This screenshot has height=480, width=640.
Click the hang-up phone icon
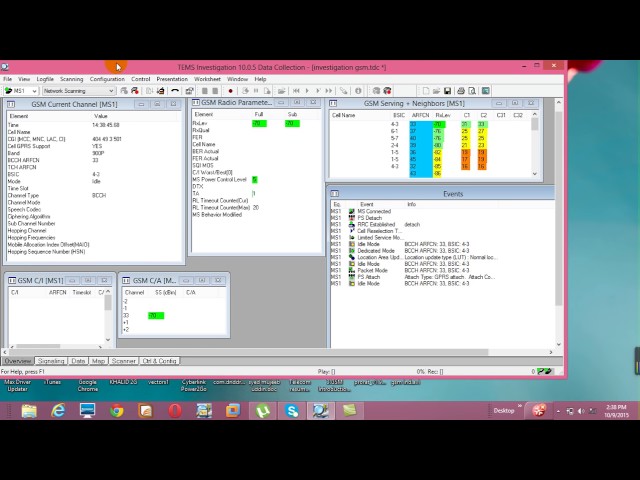[175, 91]
